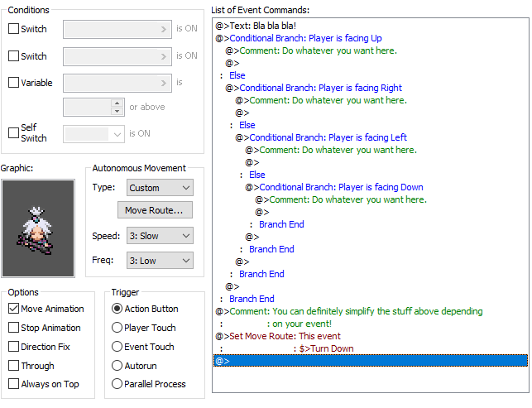
Task: Check the Direction Fix option
Action: (x=14, y=347)
